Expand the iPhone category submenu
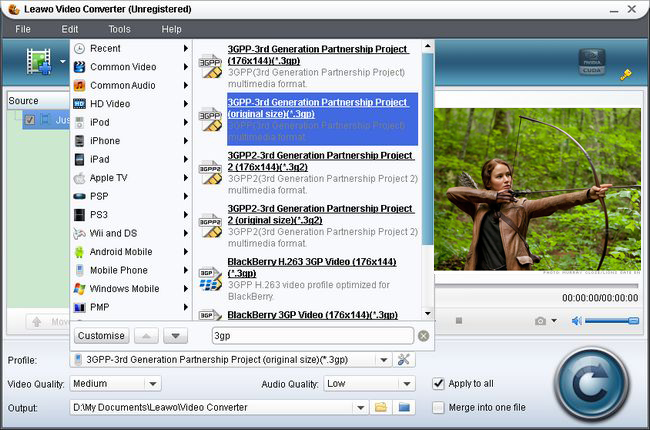650x430 pixels. [186, 141]
